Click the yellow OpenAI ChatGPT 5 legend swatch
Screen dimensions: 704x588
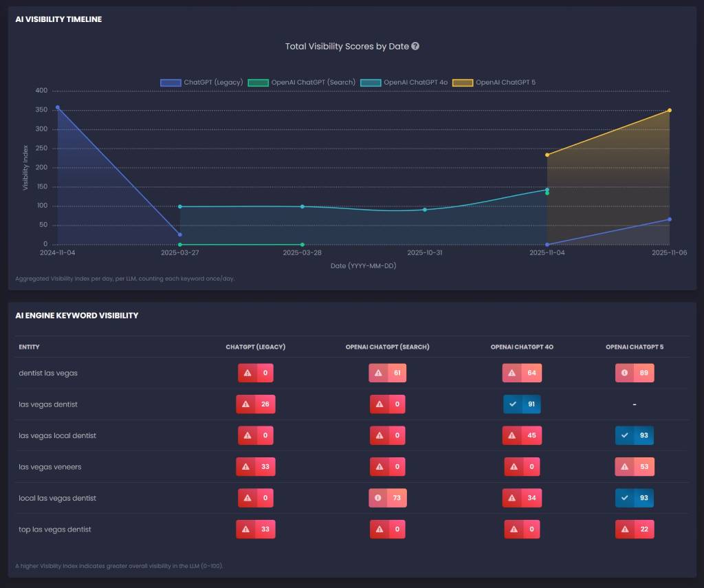click(x=462, y=83)
